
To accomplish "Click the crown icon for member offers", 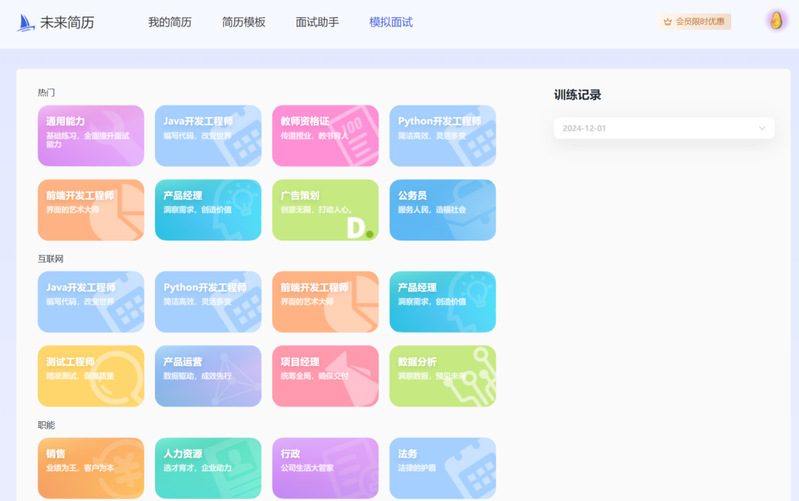I will pos(667,21).
